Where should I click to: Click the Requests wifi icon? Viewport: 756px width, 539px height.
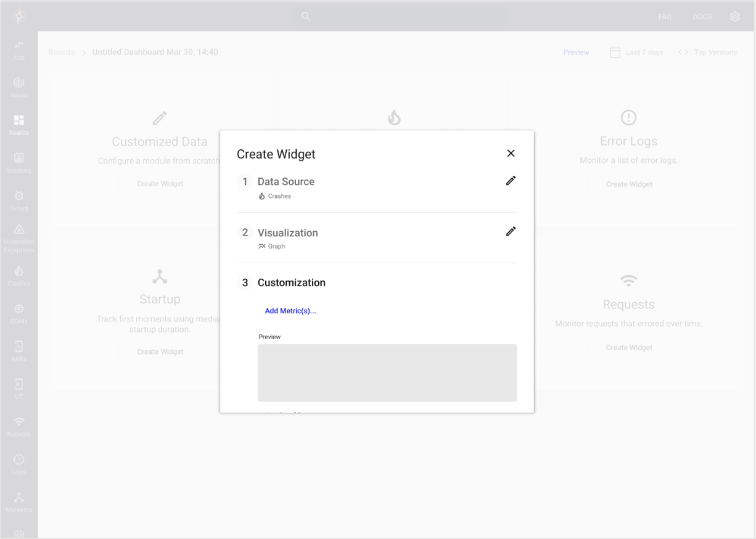[x=628, y=281]
